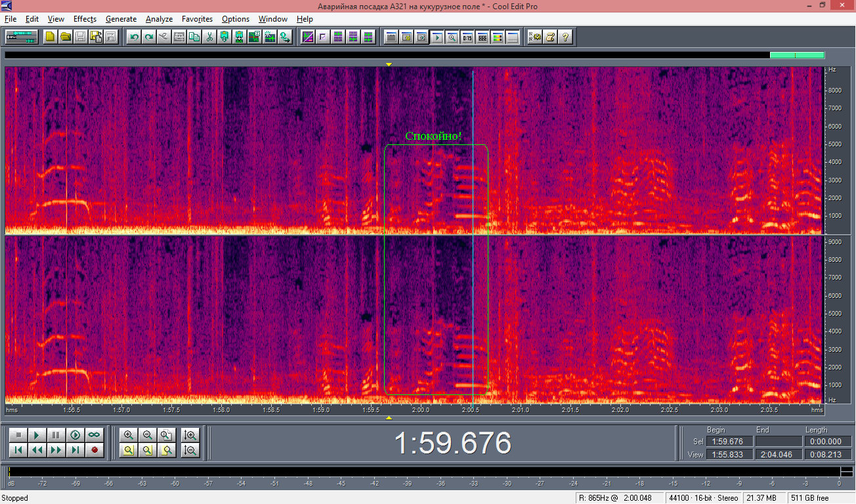Zoom in horizontally with the plus magnifier
The height and width of the screenshot is (504, 856).
click(x=129, y=434)
